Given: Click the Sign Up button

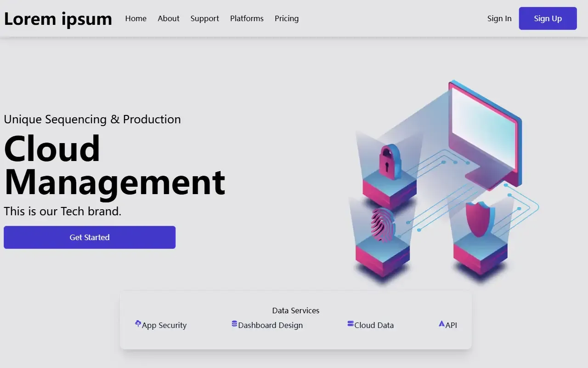Looking at the screenshot, I should click(548, 18).
